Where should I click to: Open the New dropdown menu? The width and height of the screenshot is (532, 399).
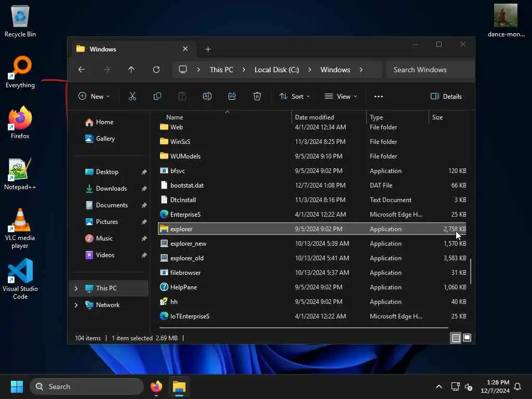click(94, 96)
